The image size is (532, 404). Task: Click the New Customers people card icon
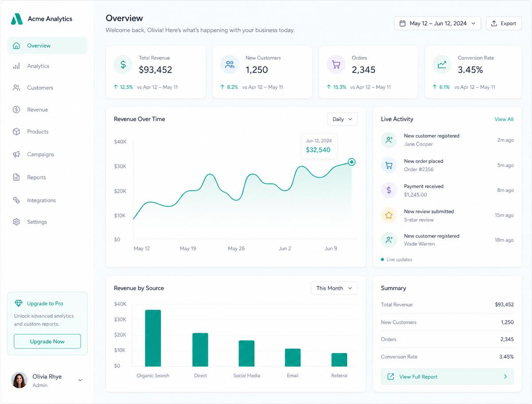(230, 65)
